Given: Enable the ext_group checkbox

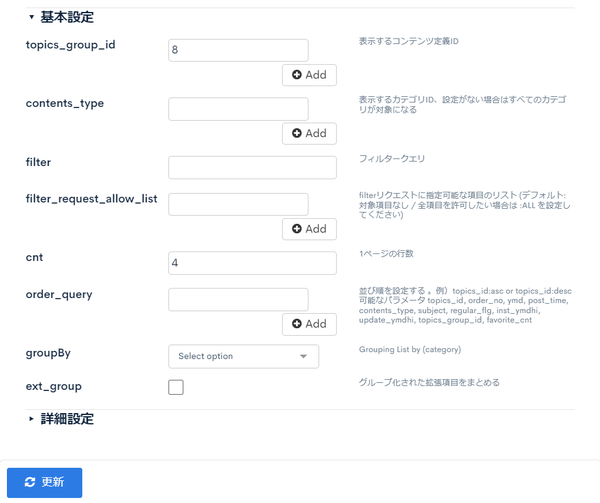Looking at the screenshot, I should tap(176, 387).
